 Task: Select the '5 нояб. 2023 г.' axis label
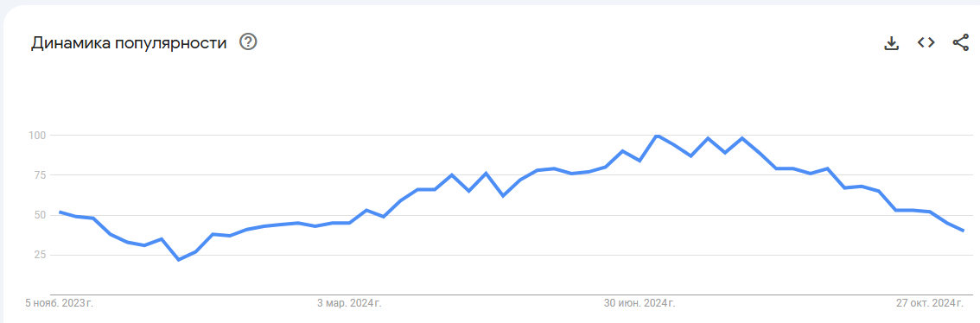(60, 303)
